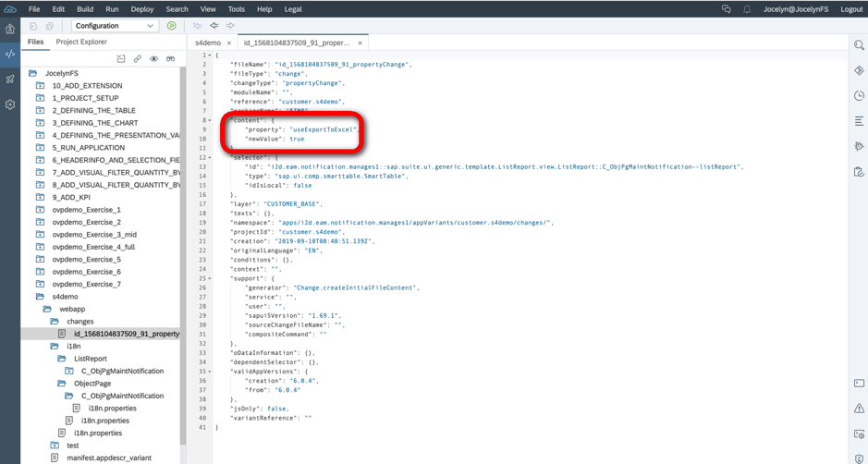Click the binoculars find icon in Files pane
Image resolution: width=868 pixels, height=464 pixels.
click(170, 58)
